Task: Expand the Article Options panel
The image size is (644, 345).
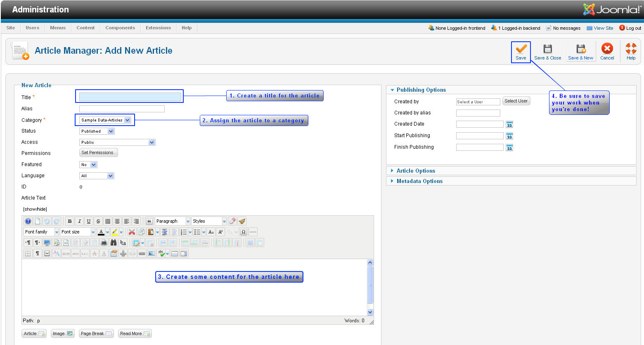Action: click(416, 171)
